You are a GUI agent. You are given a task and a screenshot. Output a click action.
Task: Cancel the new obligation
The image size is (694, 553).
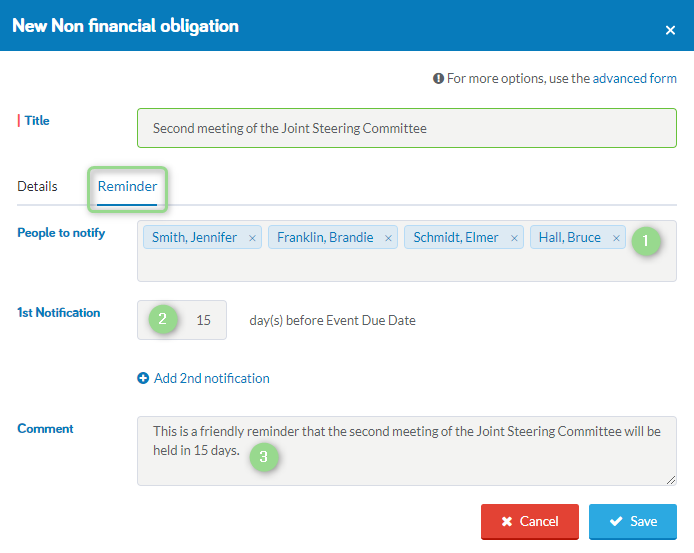click(530, 522)
